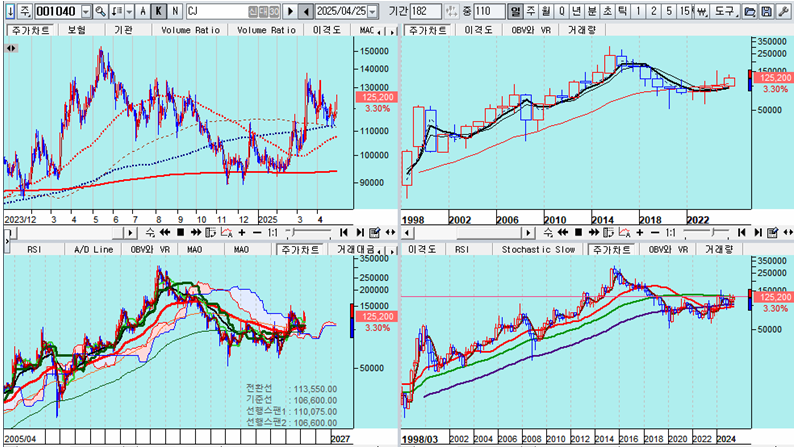Click the fast-forward double arrow in left chart controls
796x448 pixels.
[x=196, y=233]
